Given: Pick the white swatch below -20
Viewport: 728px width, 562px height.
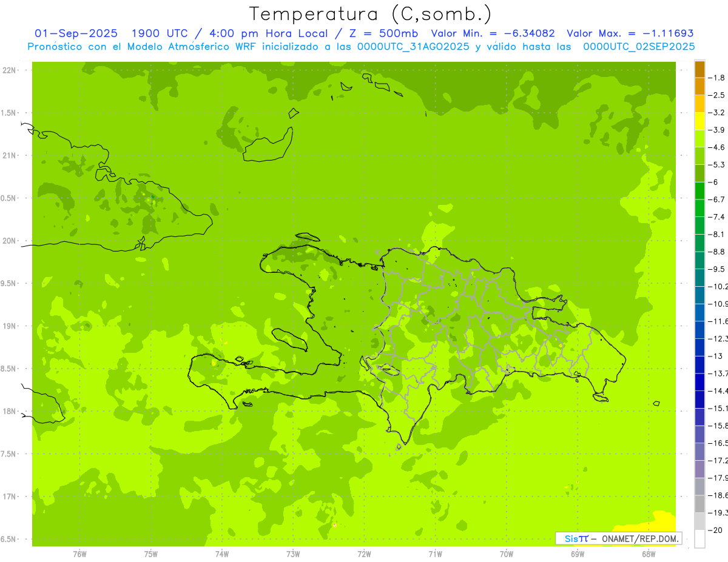Looking at the screenshot, I should [699, 539].
